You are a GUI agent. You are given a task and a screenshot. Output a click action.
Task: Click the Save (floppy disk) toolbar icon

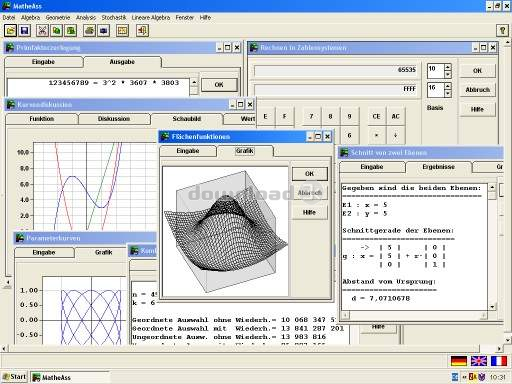click(x=24, y=31)
